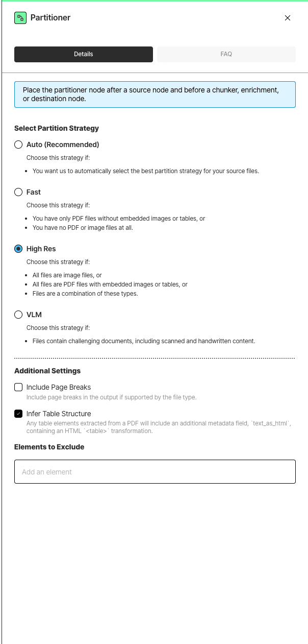Open the FAQ tab
The height and width of the screenshot is (644, 308).
(x=226, y=54)
